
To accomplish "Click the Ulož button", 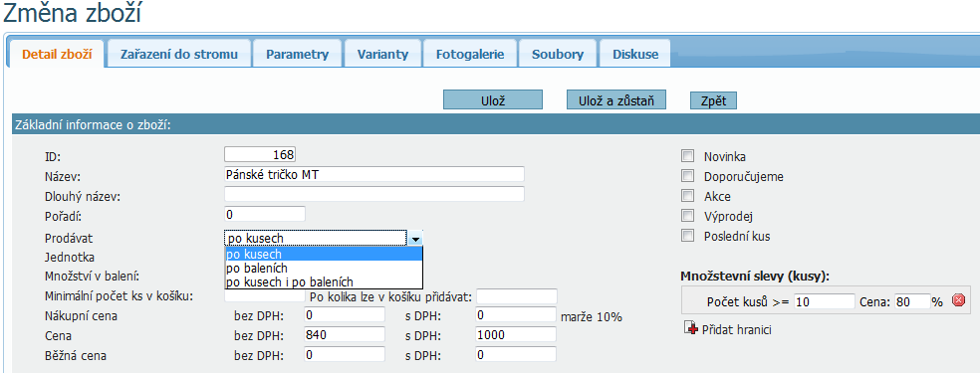I will [x=493, y=100].
